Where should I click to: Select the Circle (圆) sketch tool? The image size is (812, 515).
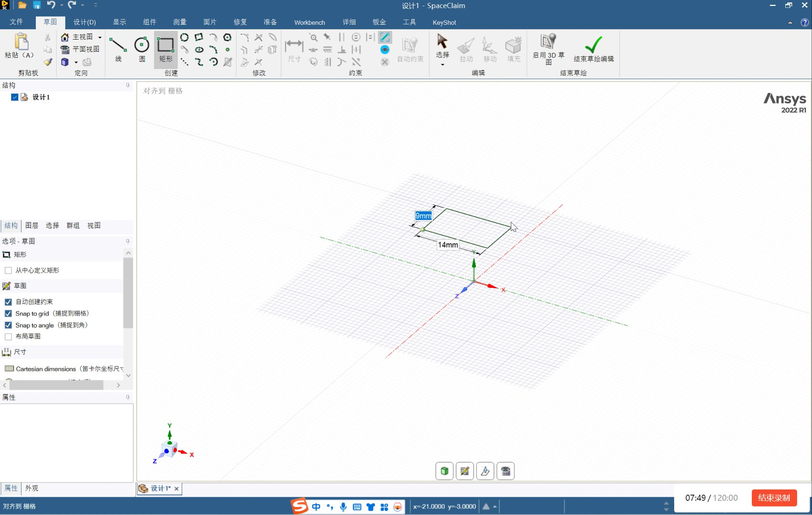(x=142, y=49)
